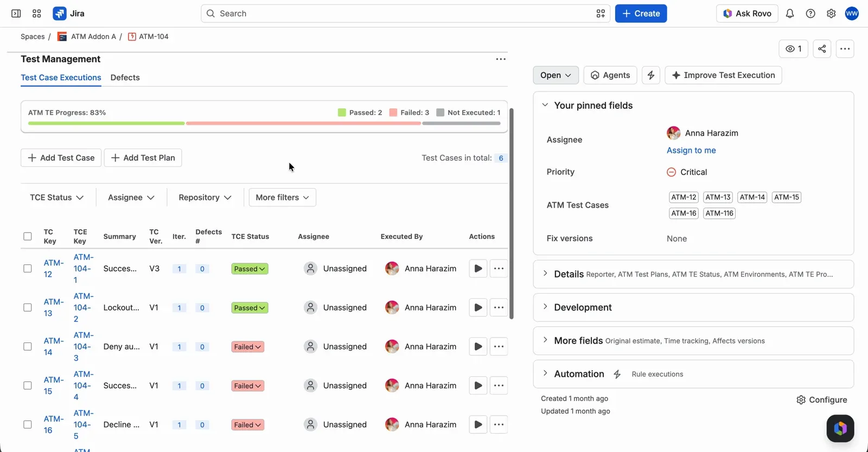Open the TCE Status filter dropdown
This screenshot has height=452, width=868.
(57, 197)
